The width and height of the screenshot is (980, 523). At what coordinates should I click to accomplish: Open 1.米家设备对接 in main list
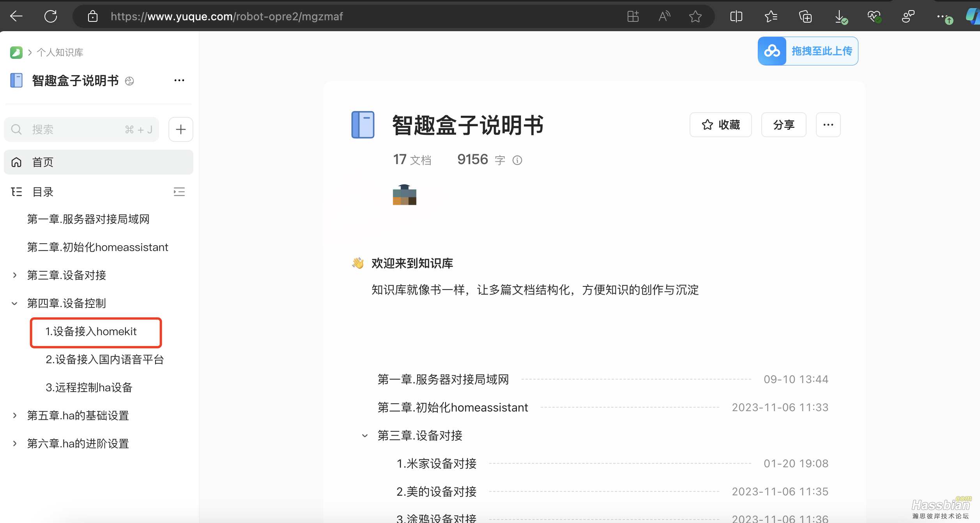coord(437,463)
